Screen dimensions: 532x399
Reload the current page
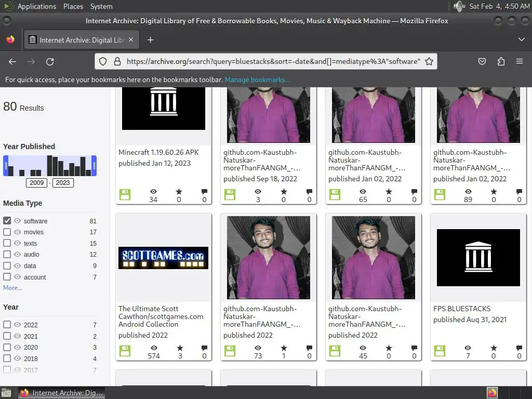50,62
